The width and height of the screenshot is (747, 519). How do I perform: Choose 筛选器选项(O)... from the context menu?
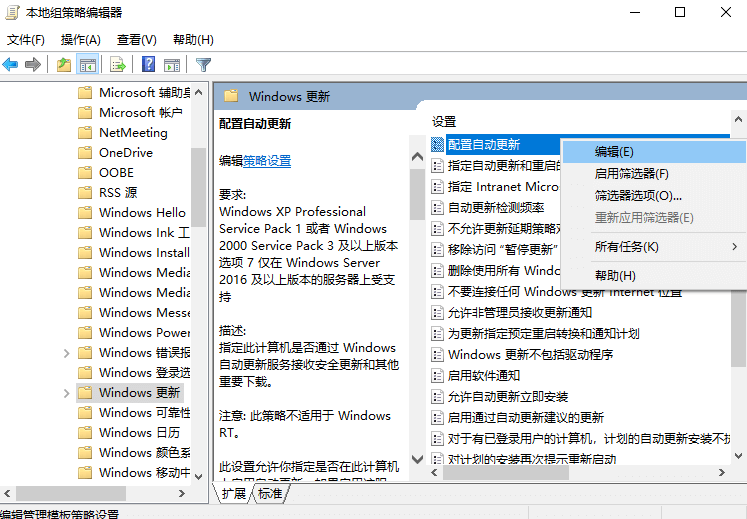[654, 196]
